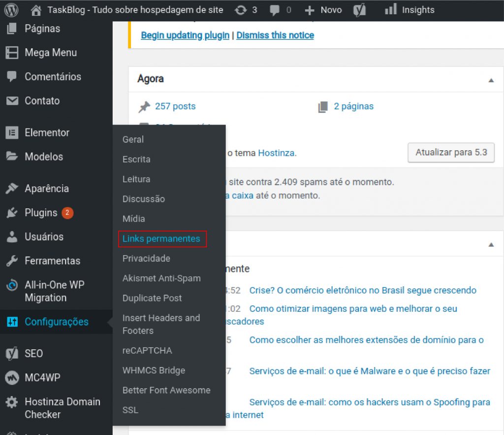Click the Ferramentas wrench icon
Viewport: 504px width, 435px height.
(12, 261)
